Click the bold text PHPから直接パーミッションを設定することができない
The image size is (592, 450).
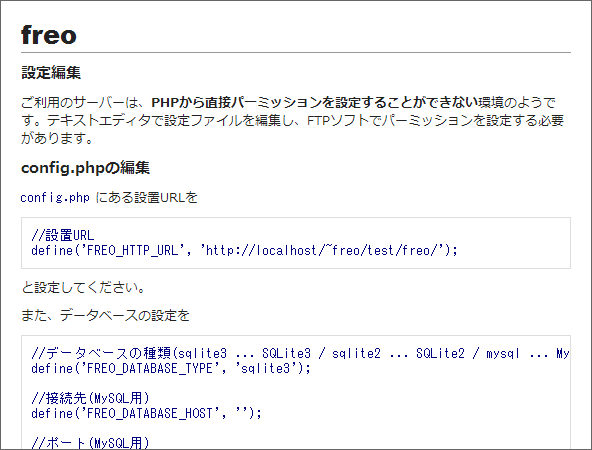click(x=314, y=102)
